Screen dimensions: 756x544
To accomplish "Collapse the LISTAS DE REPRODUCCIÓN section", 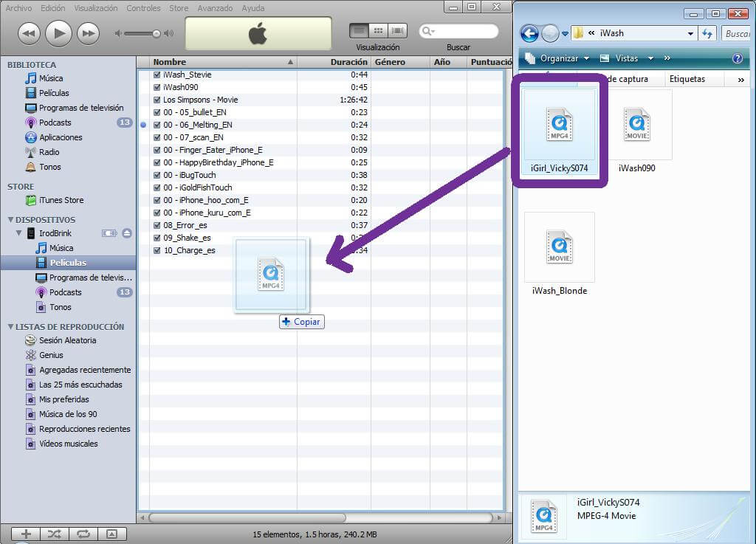I will pyautogui.click(x=10, y=327).
